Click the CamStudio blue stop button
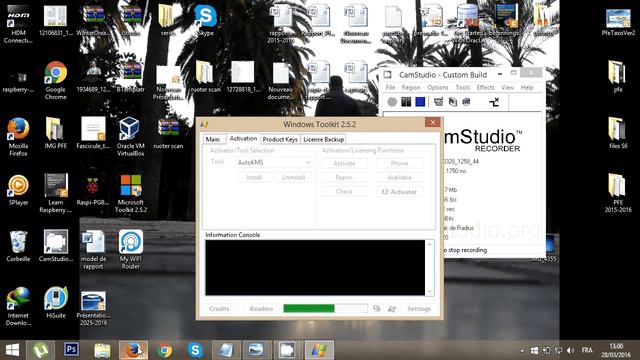The width and height of the screenshot is (640, 360). point(420,102)
